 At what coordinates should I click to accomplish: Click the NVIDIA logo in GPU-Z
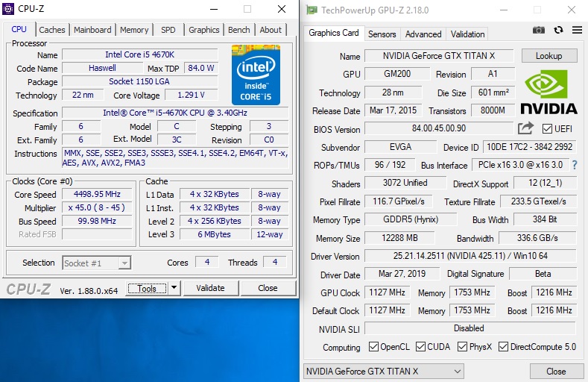pos(549,93)
